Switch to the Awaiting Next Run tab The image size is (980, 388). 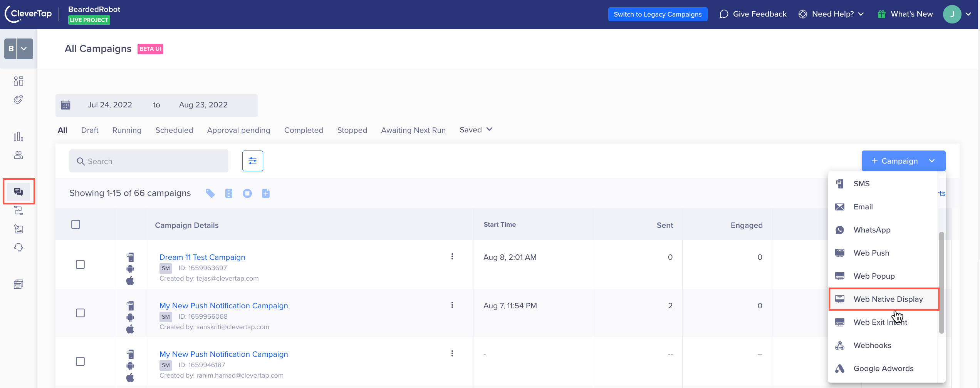click(x=413, y=130)
